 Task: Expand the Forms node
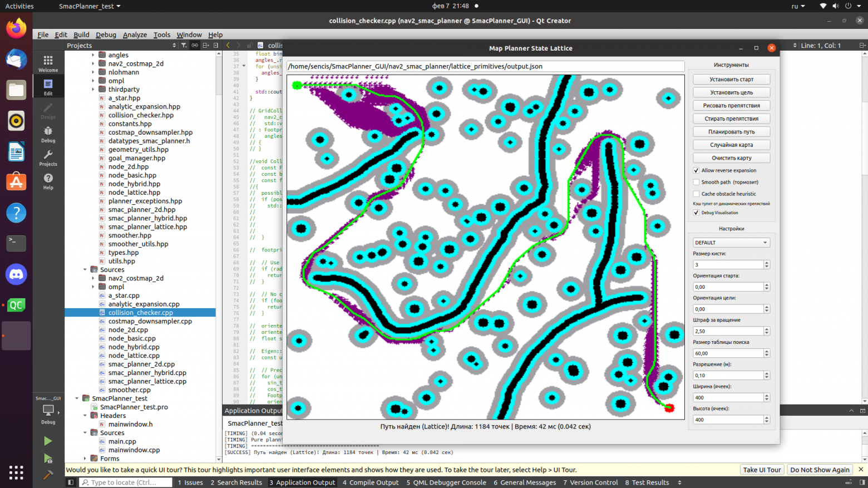[85, 459]
